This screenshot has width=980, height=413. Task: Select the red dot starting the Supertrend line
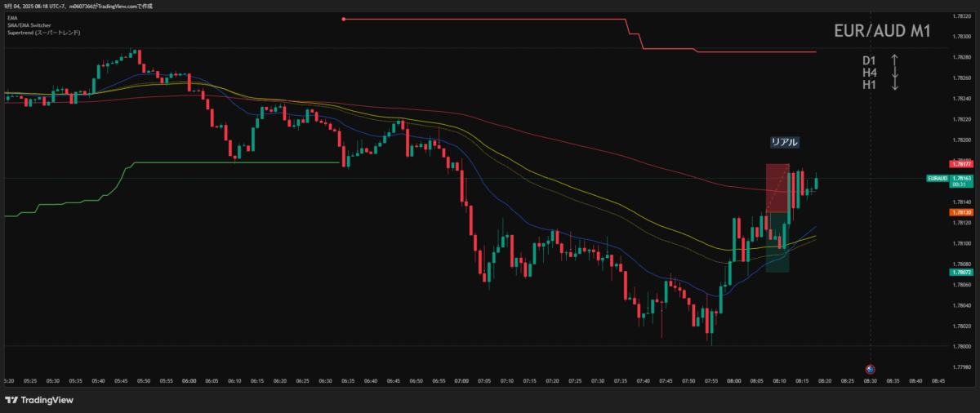(344, 19)
